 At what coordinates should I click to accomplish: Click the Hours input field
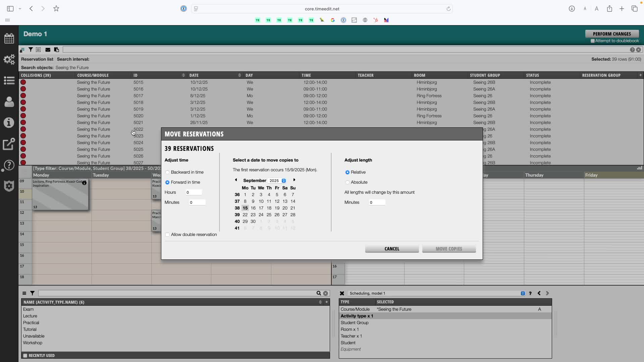click(194, 192)
